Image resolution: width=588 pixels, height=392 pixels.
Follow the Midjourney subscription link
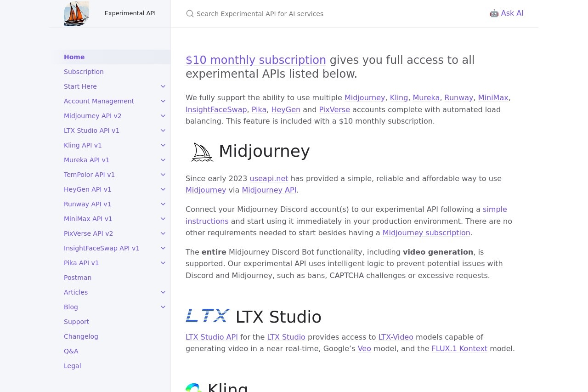[426, 233]
